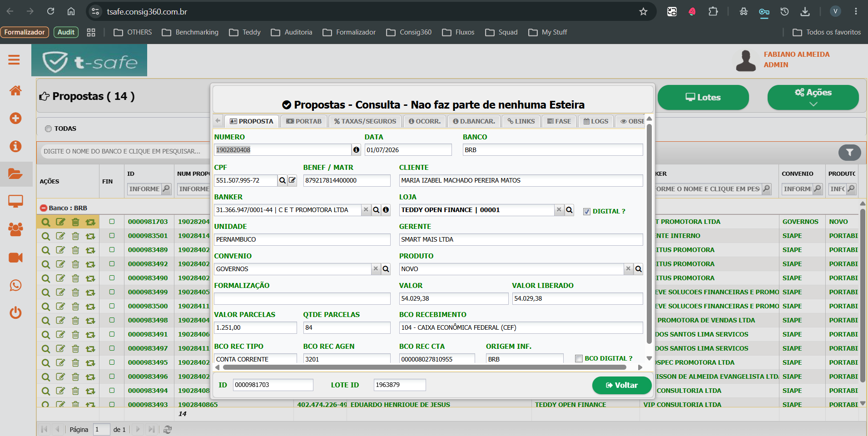Screen dimensions: 868x436
Task: Click the monitor icon in sidebar
Action: tap(15, 201)
